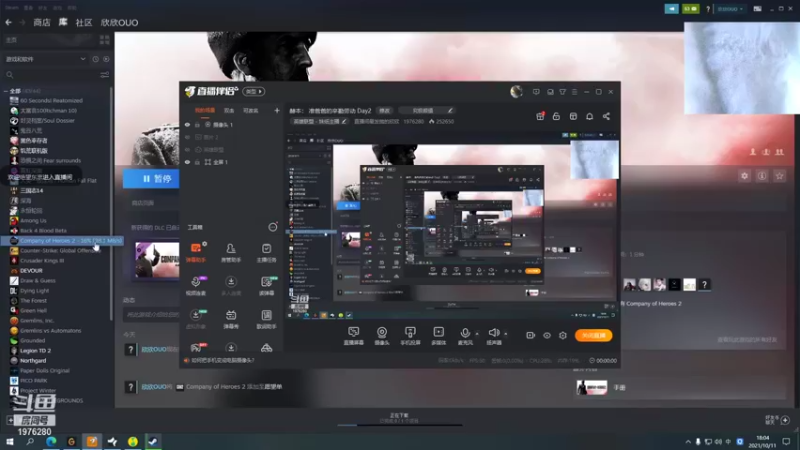Image resolution: width=800 pixels, height=450 pixels.
Task: Open the Steam 库 library tab
Action: tap(63, 22)
